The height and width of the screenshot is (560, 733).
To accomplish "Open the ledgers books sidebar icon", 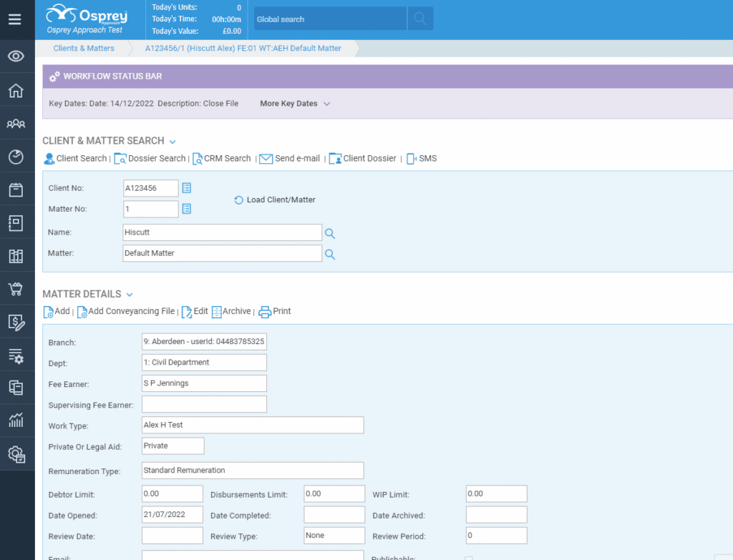I will click(x=16, y=256).
